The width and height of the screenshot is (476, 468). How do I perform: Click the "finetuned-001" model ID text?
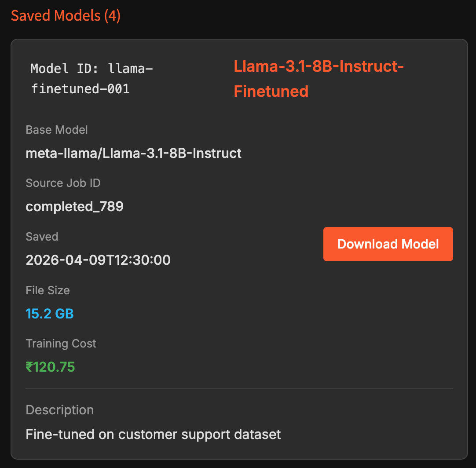coord(80,89)
